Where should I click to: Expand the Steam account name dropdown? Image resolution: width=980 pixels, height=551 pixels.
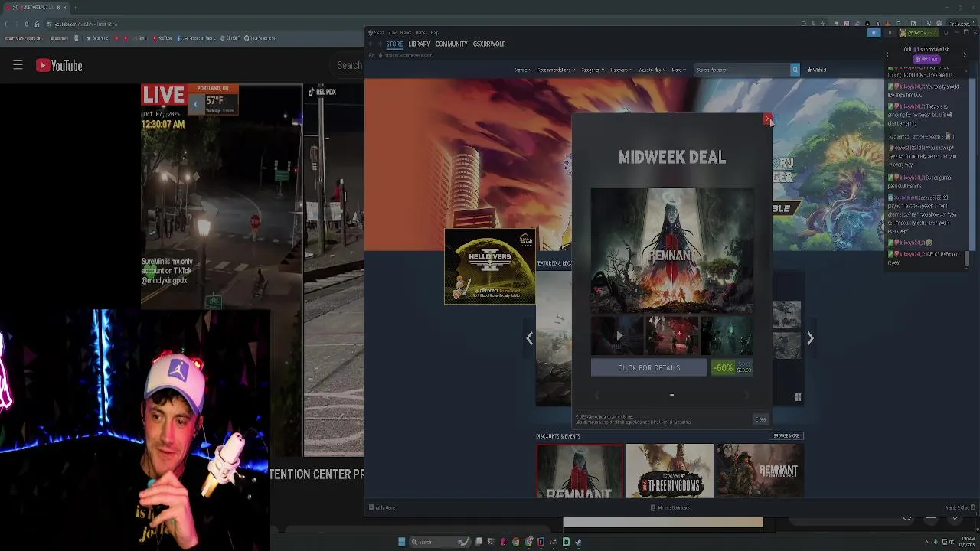(x=919, y=33)
